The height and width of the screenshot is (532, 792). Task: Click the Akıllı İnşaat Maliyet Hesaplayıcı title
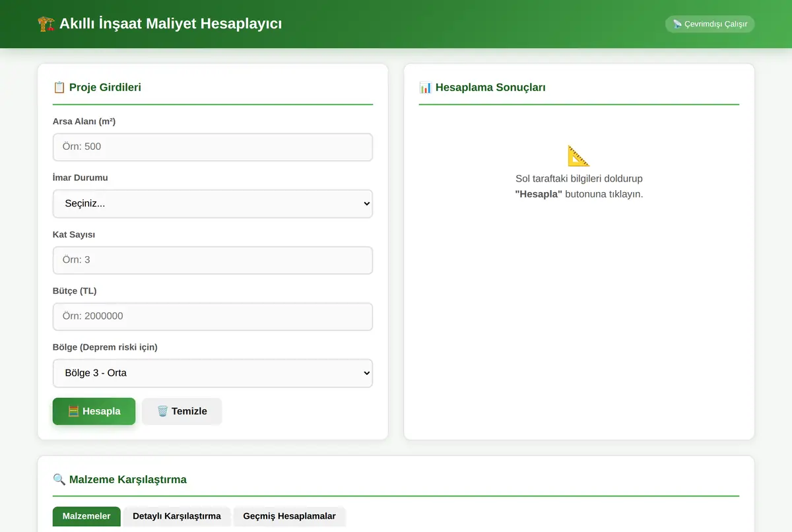click(171, 24)
